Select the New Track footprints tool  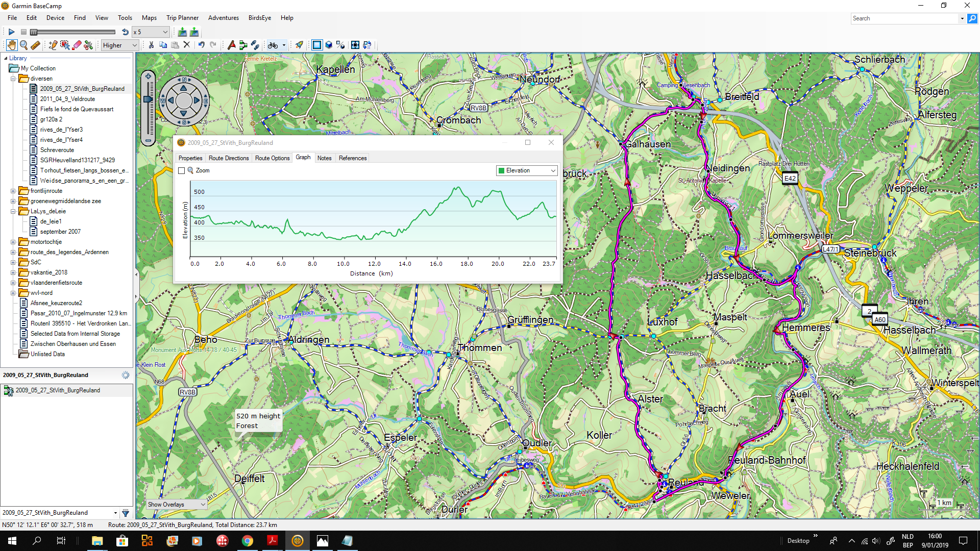click(x=255, y=45)
